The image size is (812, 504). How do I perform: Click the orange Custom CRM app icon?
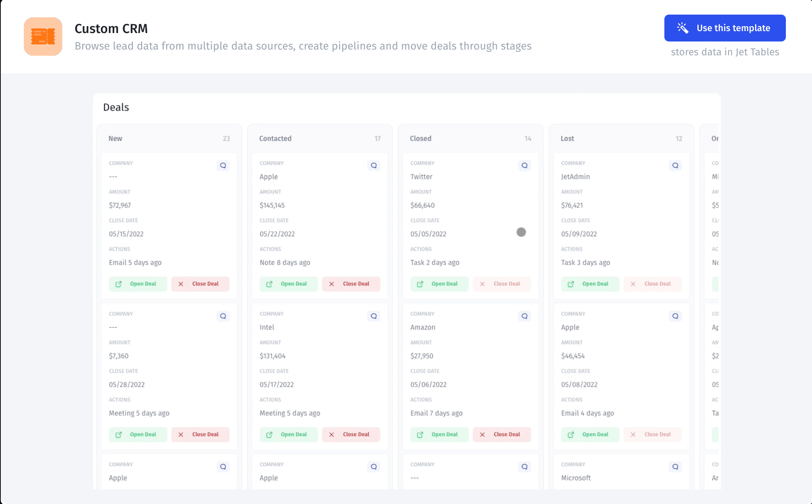43,36
